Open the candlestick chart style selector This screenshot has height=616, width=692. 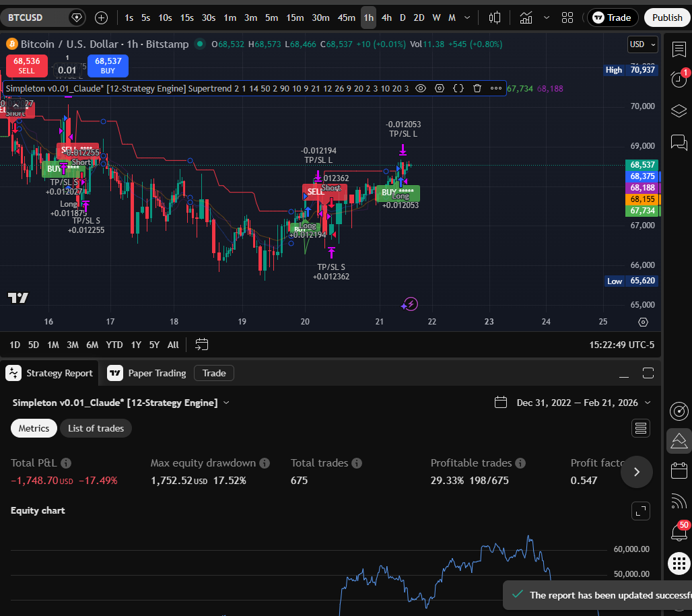click(x=495, y=18)
